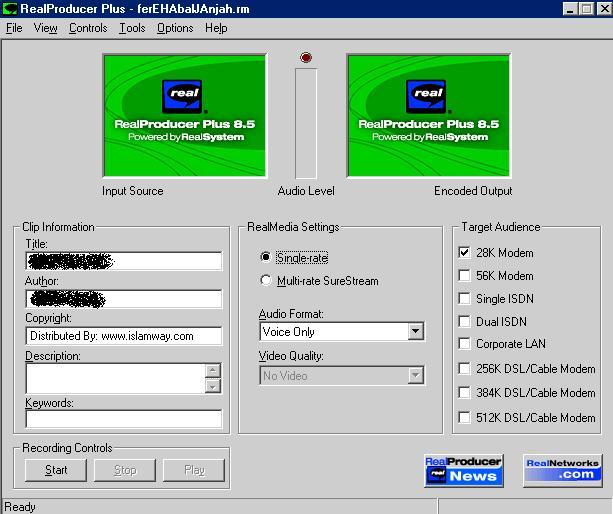Viewport: 613px width, 514px height.
Task: Click the Start recording button
Action: click(x=56, y=470)
